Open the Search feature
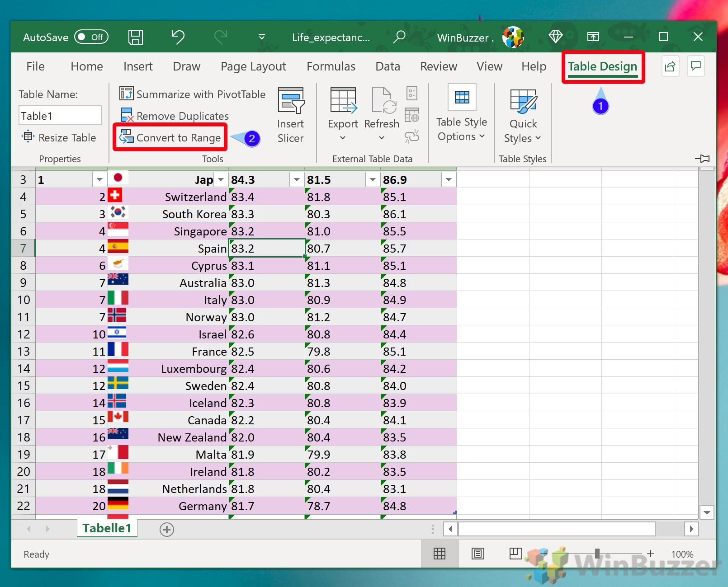 tap(400, 37)
